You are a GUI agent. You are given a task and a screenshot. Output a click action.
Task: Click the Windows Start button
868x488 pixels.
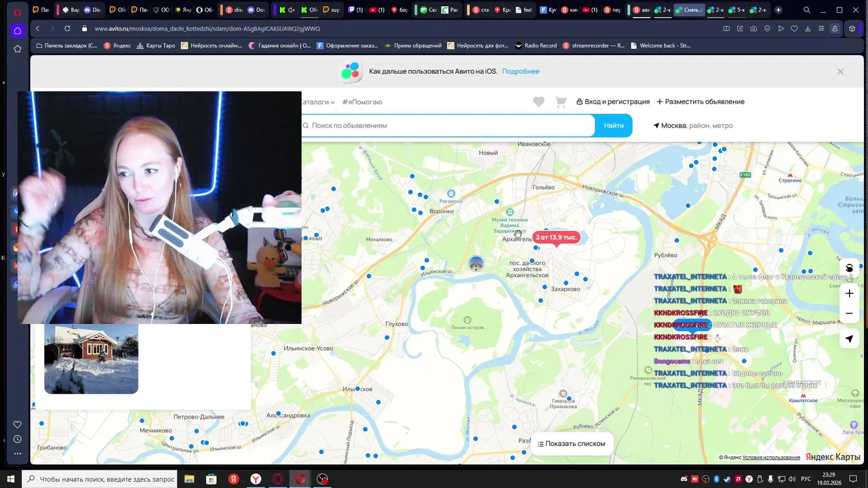[x=11, y=479]
